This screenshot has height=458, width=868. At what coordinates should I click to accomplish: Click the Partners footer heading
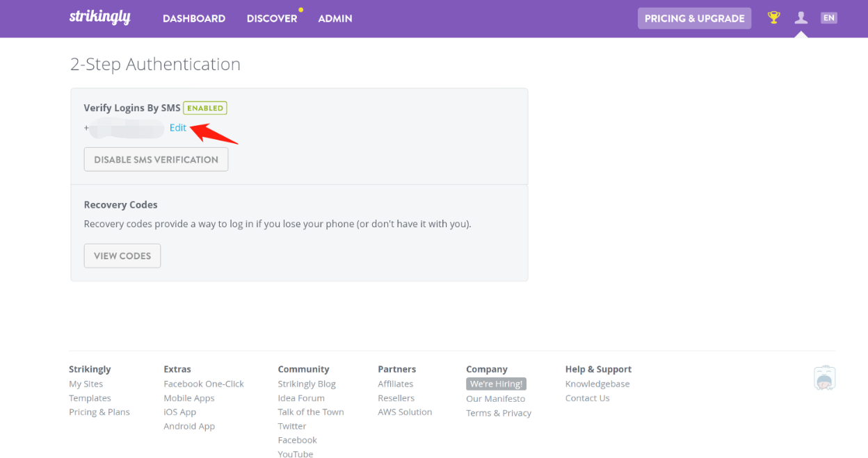(x=397, y=369)
